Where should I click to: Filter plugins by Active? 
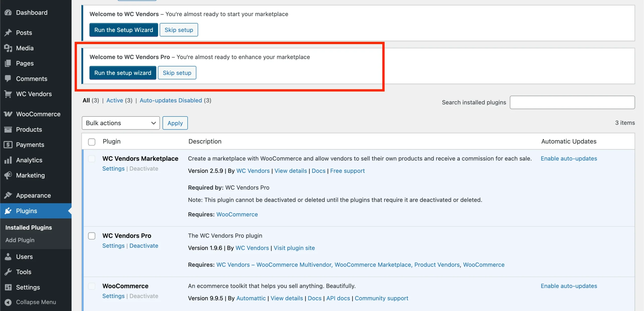(115, 100)
